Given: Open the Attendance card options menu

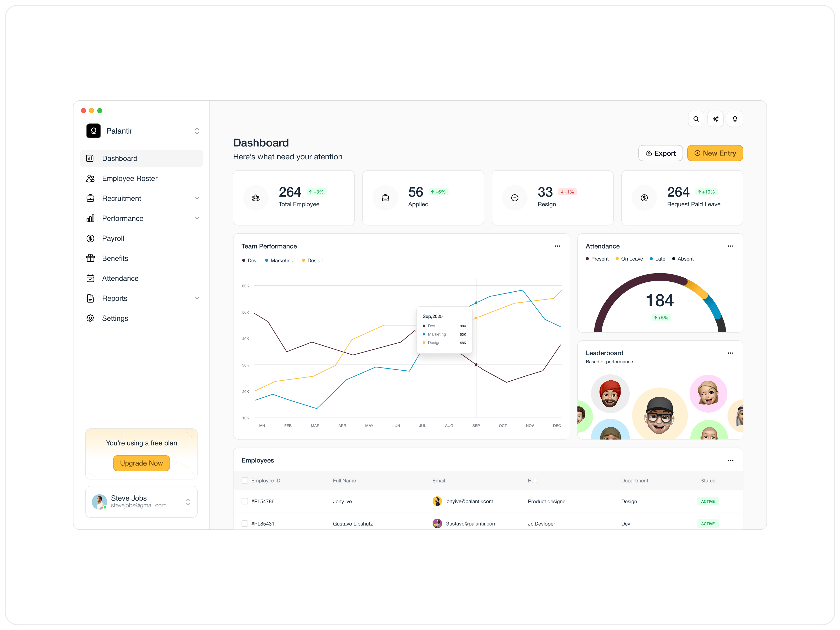Looking at the screenshot, I should point(730,246).
